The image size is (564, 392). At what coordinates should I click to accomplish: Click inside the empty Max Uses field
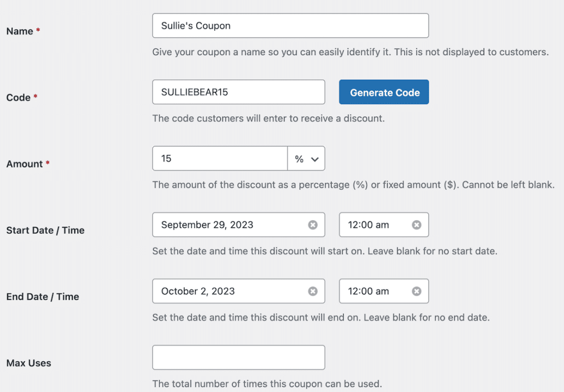coord(238,357)
